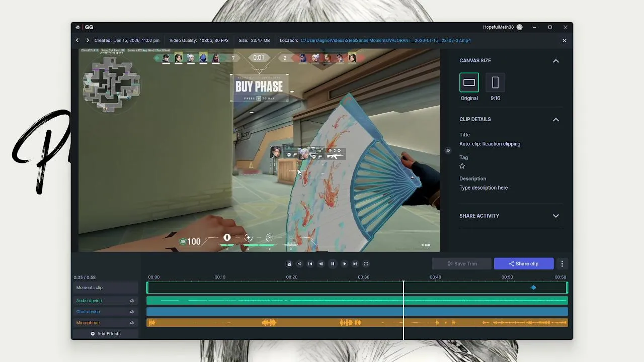The image size is (644, 362).
Task: Click the Moments clip track bar
Action: pos(357,288)
